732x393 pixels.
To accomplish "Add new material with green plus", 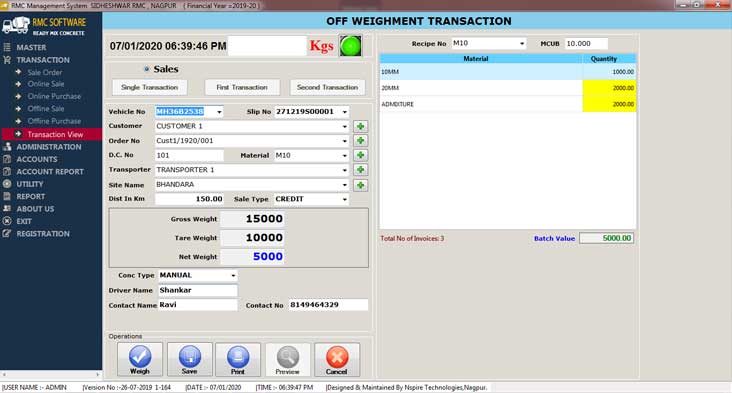I will 360,155.
